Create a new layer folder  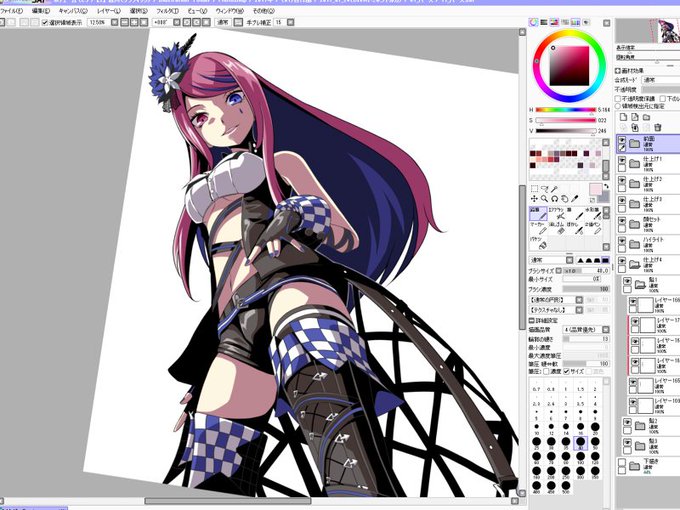pos(647,117)
